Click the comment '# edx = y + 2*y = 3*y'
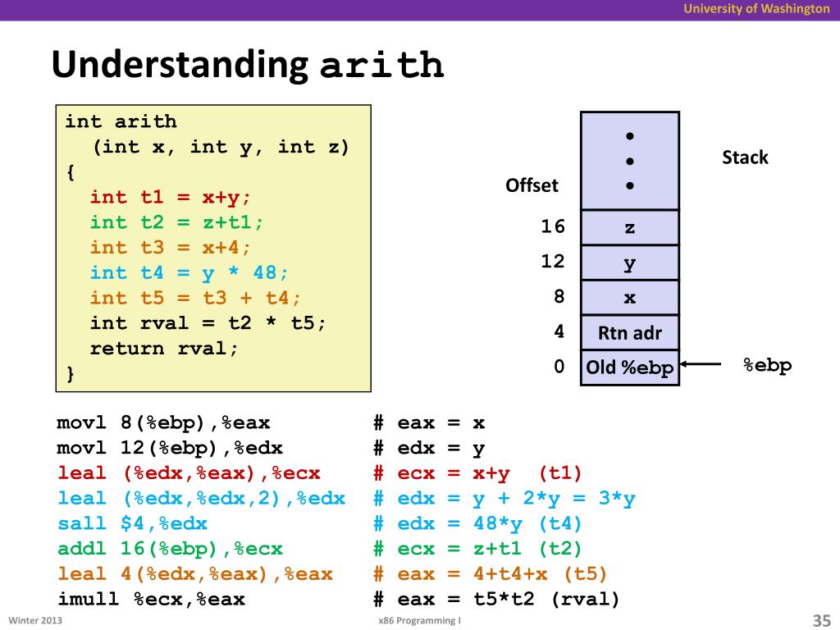The width and height of the screenshot is (840, 630). [504, 499]
